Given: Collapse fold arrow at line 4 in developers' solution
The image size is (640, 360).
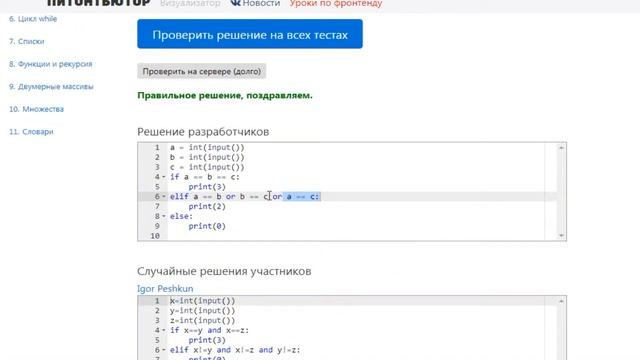Looking at the screenshot, I should coord(164,177).
